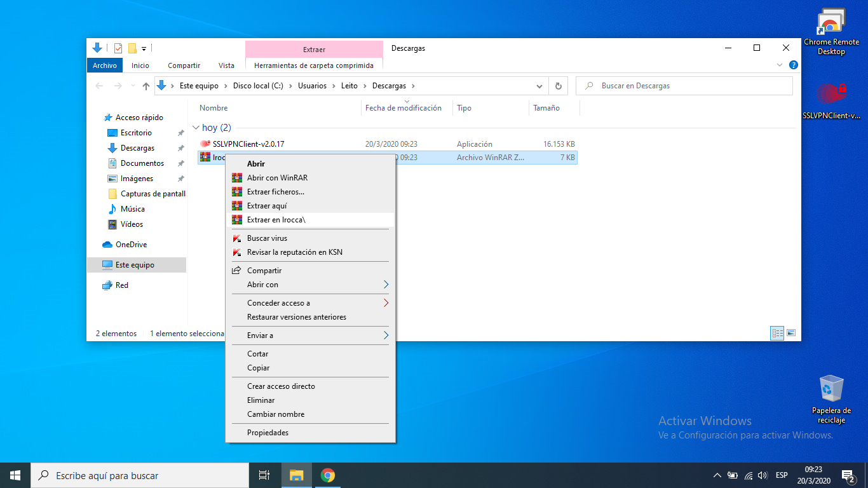Open the quick access toolbar customize dropdown
868x488 pixels.
pos(144,48)
